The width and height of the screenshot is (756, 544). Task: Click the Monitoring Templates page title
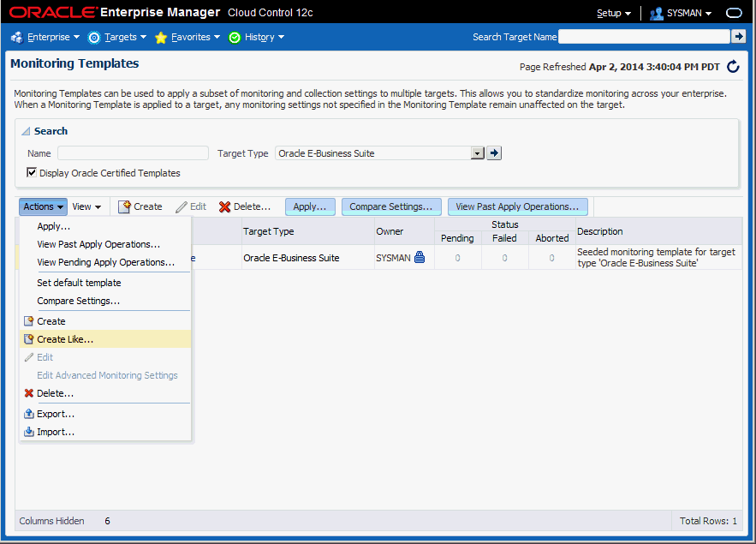[74, 63]
